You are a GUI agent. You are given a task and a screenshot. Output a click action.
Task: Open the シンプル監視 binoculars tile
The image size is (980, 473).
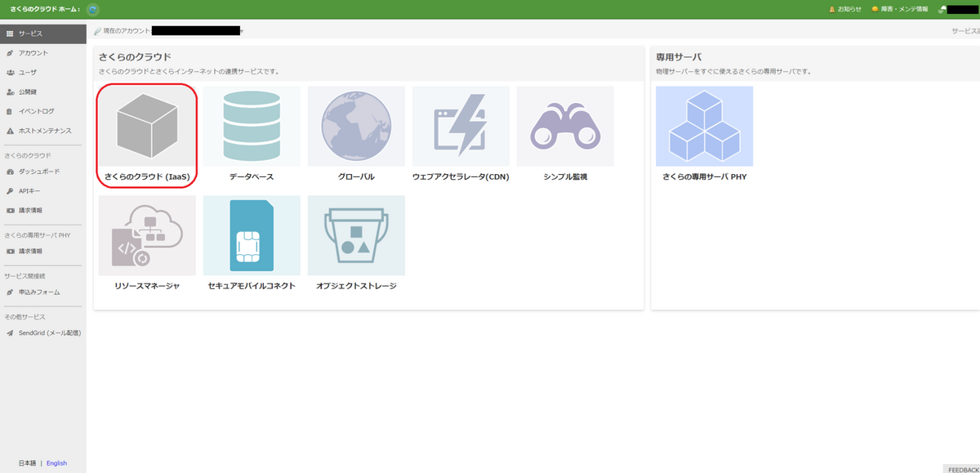[565, 135]
